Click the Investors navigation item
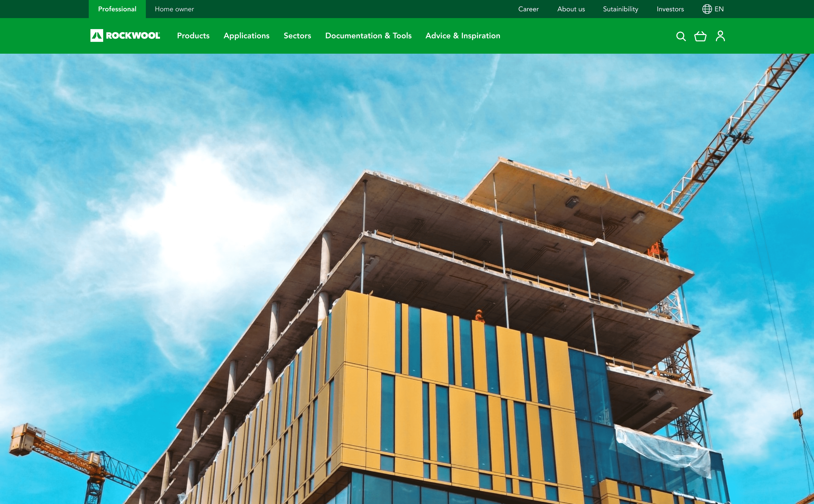This screenshot has width=814, height=504. click(x=670, y=9)
